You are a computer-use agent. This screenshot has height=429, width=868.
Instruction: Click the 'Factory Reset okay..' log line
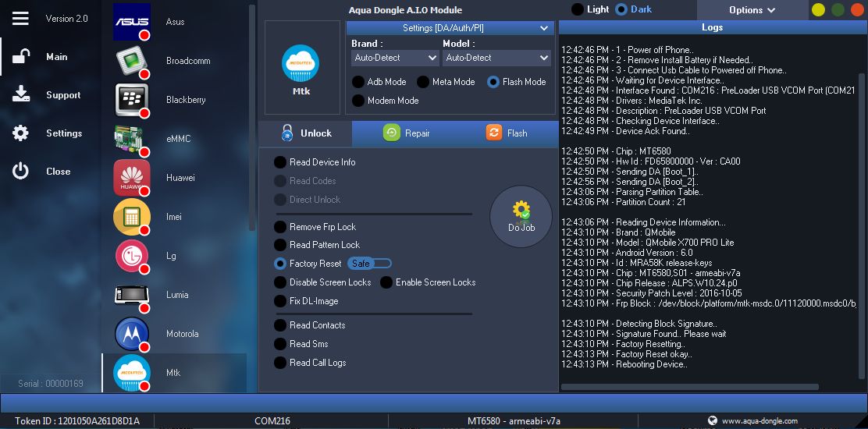pyautogui.click(x=627, y=354)
